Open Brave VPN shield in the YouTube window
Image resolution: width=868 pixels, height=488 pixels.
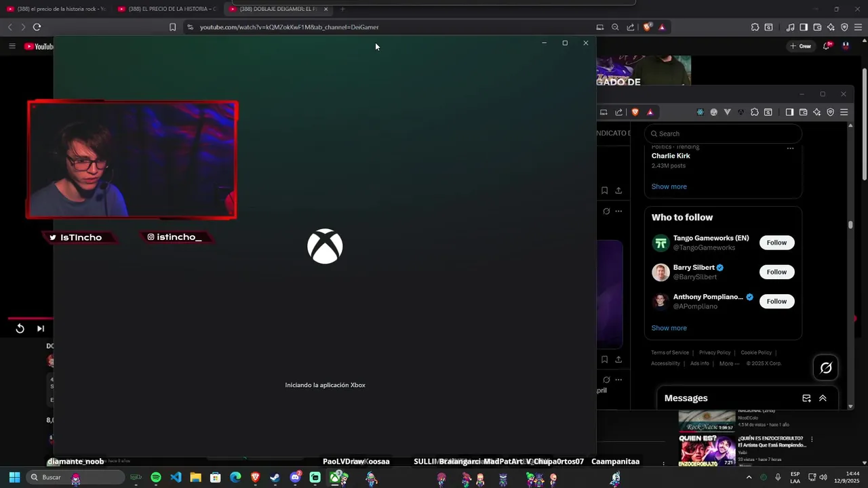(x=844, y=27)
